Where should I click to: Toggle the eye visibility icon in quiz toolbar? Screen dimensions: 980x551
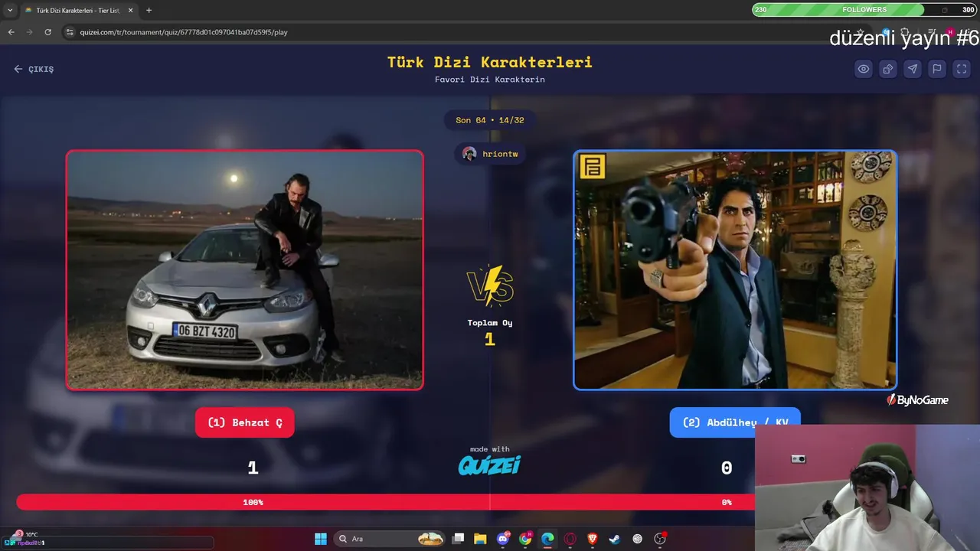pyautogui.click(x=864, y=69)
